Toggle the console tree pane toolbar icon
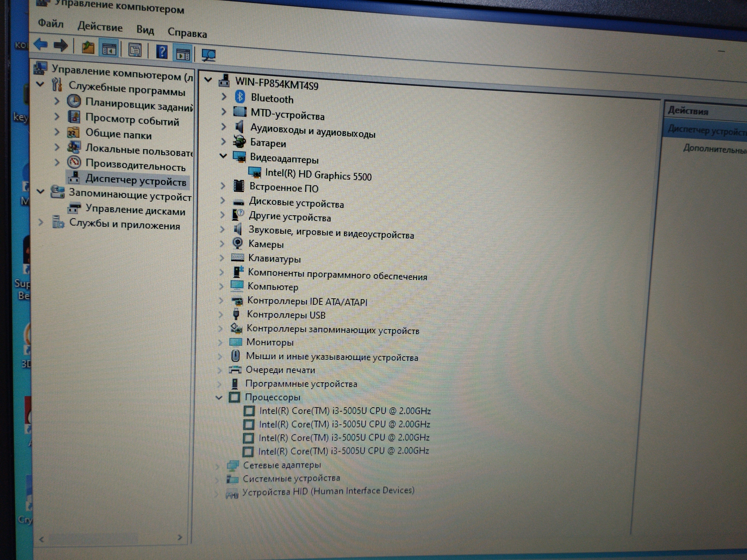747x560 pixels. [109, 49]
